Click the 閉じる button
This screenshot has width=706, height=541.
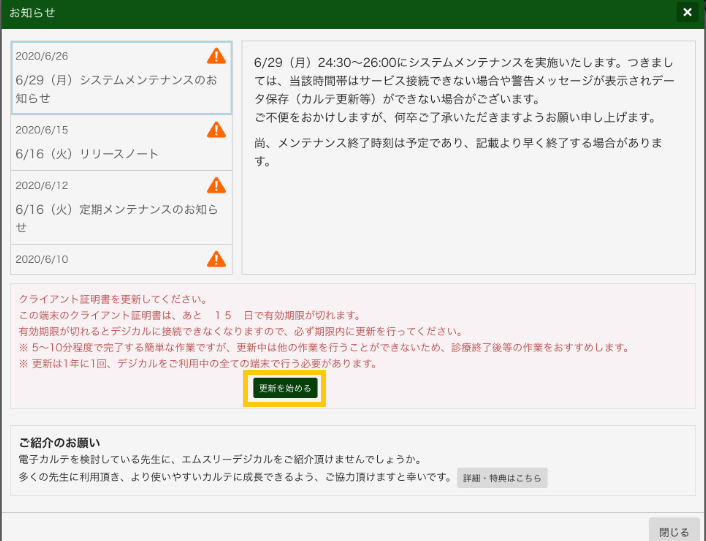tap(674, 532)
